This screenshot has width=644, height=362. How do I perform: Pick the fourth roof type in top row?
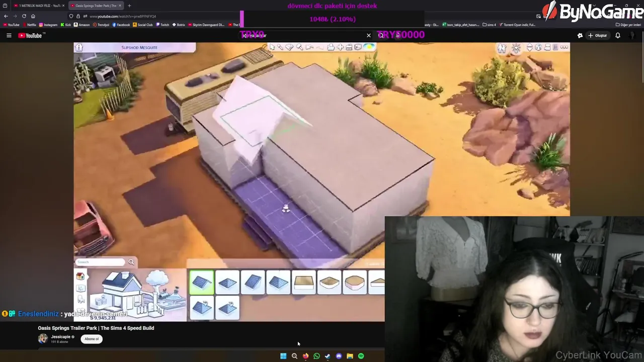(x=278, y=283)
